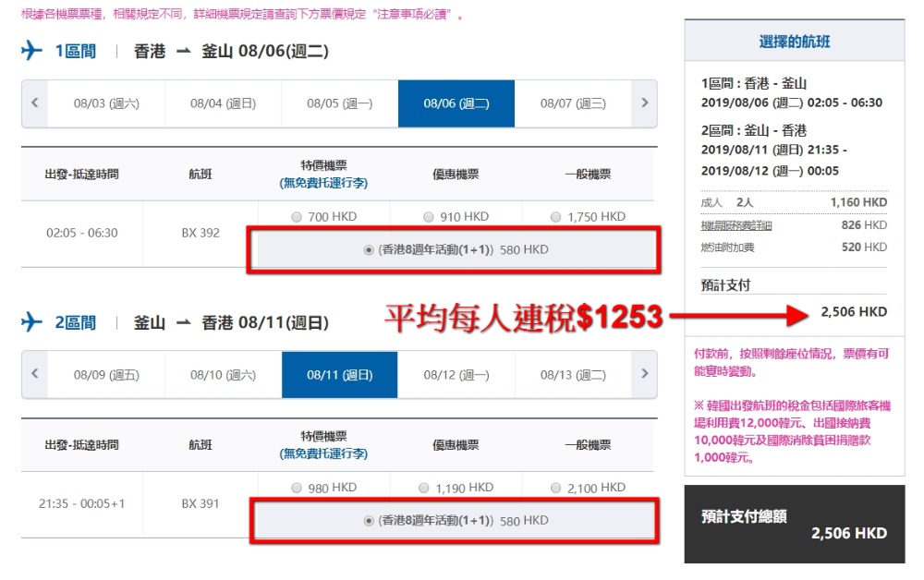Select return date tab 08/12 (週一)

tap(456, 375)
